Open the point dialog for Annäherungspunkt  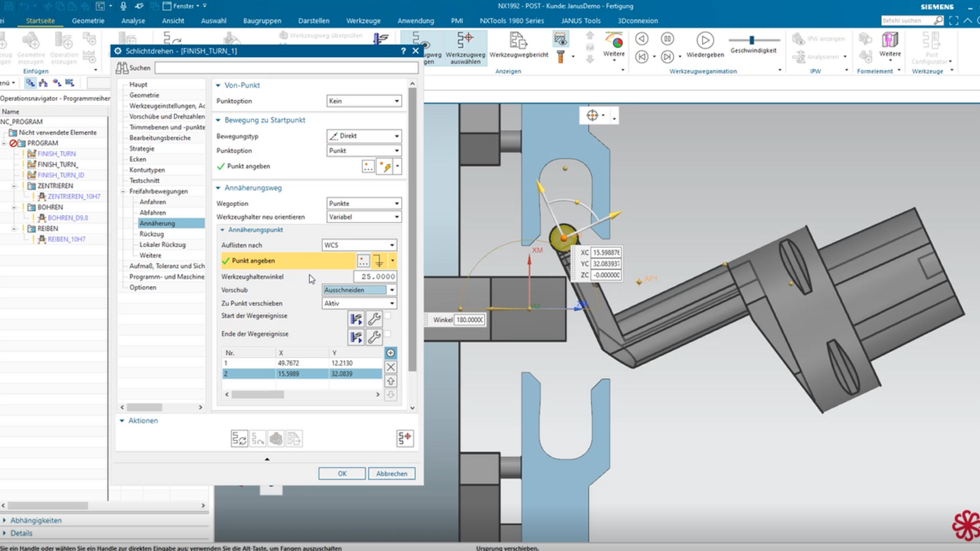(363, 261)
